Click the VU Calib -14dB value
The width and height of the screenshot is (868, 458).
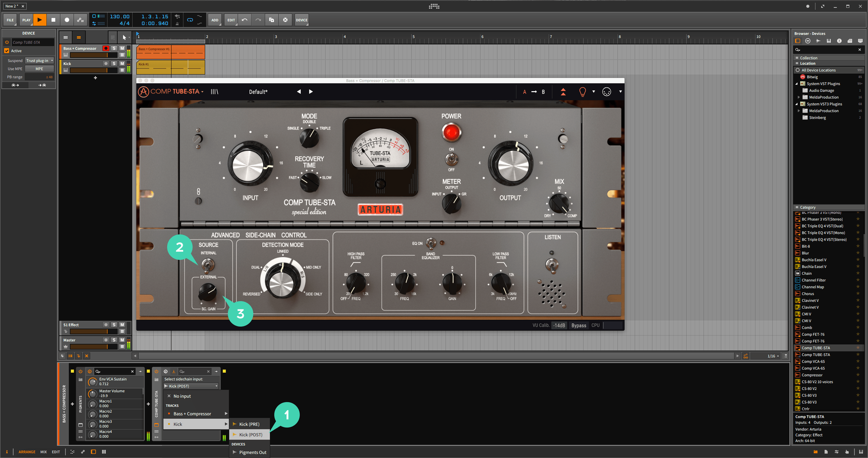pos(560,325)
